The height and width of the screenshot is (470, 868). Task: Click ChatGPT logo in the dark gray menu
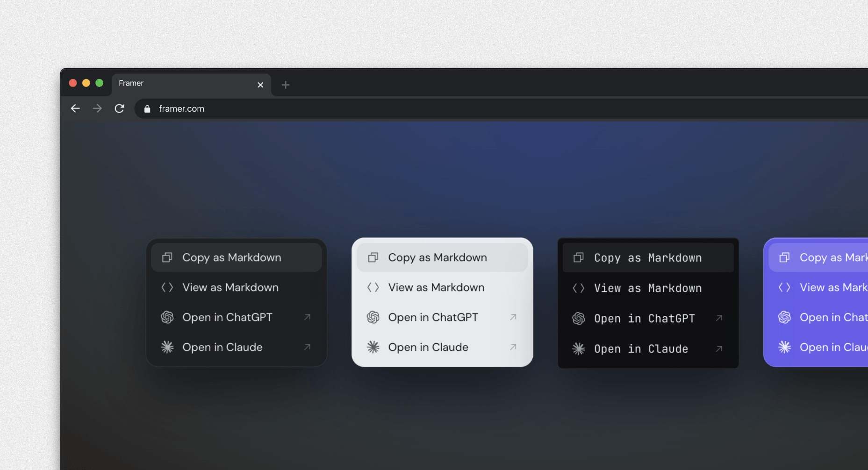coord(167,317)
